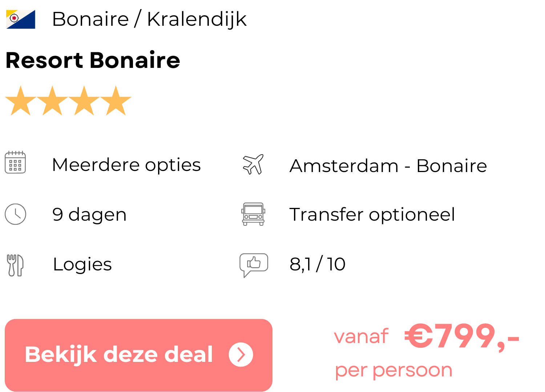Viewport: 545px width, 392px height.
Task: Click the Amsterdam - Bonaire flight route
Action: click(x=388, y=166)
